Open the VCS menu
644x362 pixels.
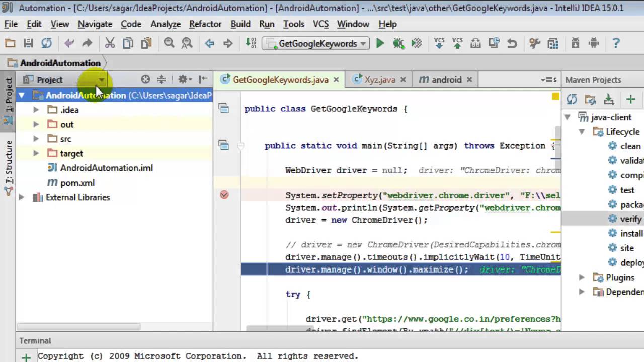point(321,24)
